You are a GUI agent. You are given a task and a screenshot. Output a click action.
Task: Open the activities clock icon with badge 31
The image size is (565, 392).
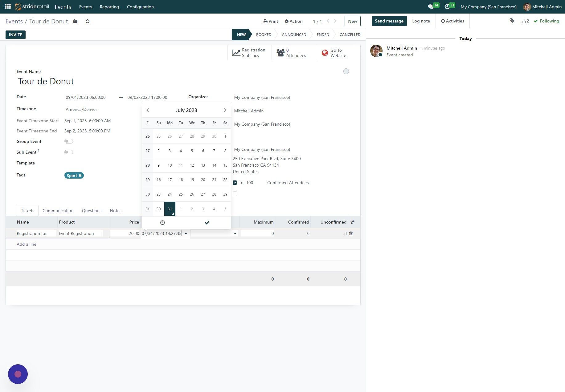[447, 6]
